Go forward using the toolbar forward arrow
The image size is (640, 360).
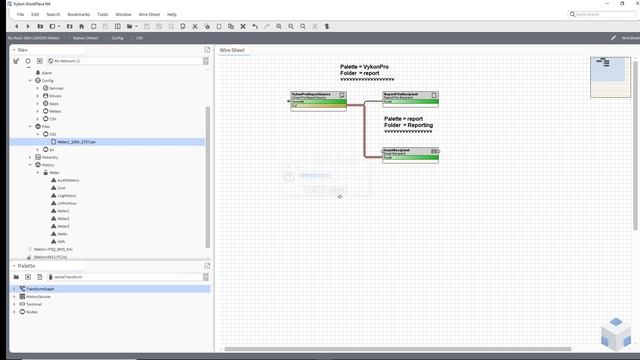click(x=28, y=26)
